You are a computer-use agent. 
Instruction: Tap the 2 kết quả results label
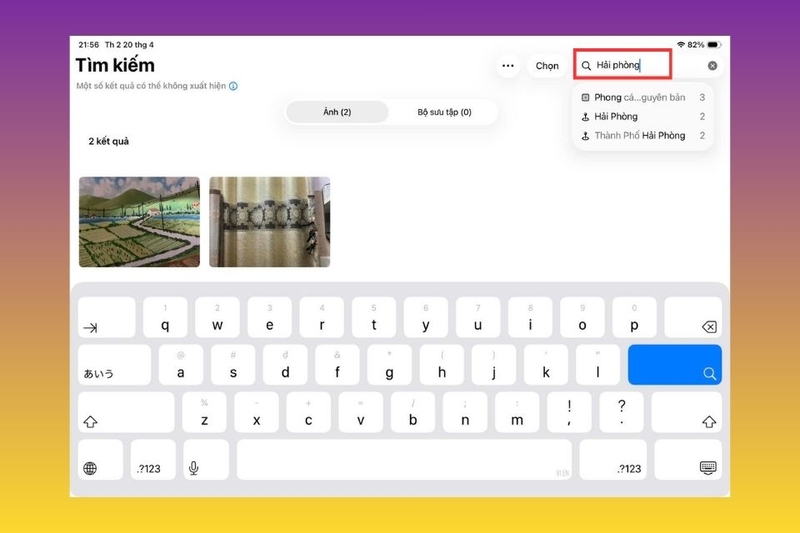[109, 141]
